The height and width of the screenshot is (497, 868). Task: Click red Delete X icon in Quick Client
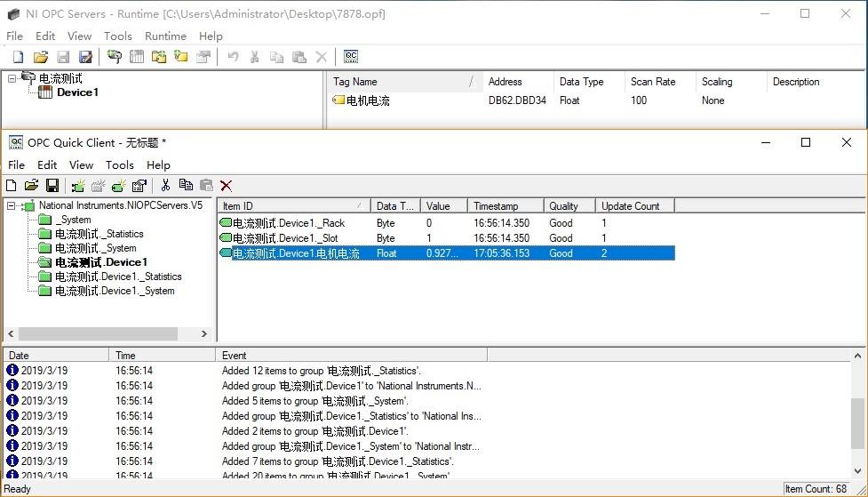(226, 186)
